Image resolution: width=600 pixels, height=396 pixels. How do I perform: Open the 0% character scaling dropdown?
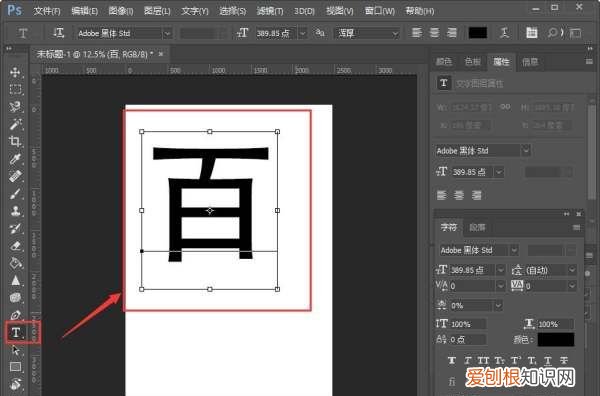click(x=498, y=305)
